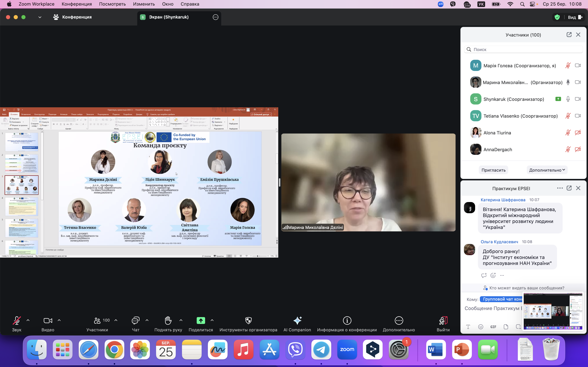Viewport: 588px width, 367px height.
Task: Expand the audio options arrow
Action: coord(28,320)
